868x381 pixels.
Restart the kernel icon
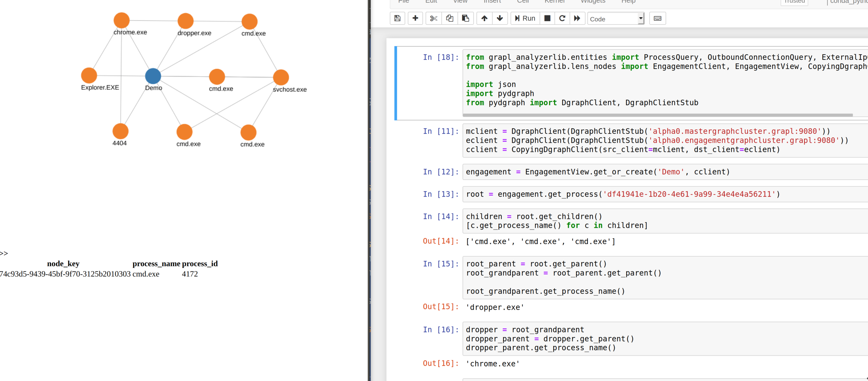click(x=562, y=18)
